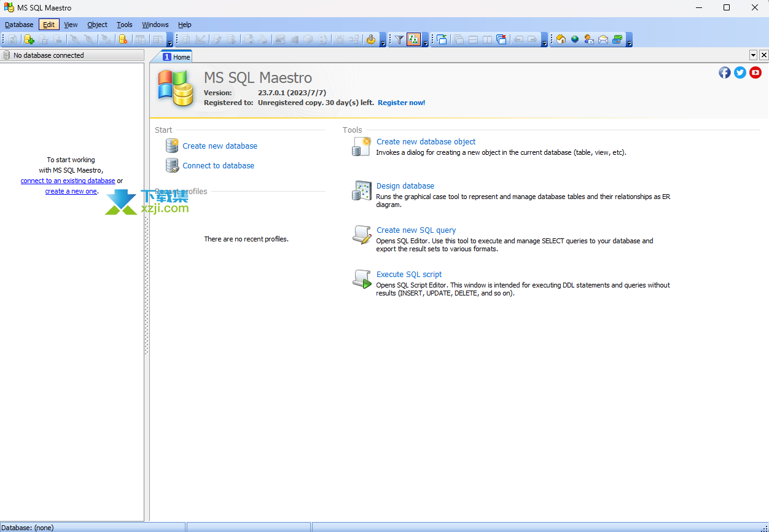Click the Create new database object link
The width and height of the screenshot is (769, 532).
pyautogui.click(x=426, y=141)
